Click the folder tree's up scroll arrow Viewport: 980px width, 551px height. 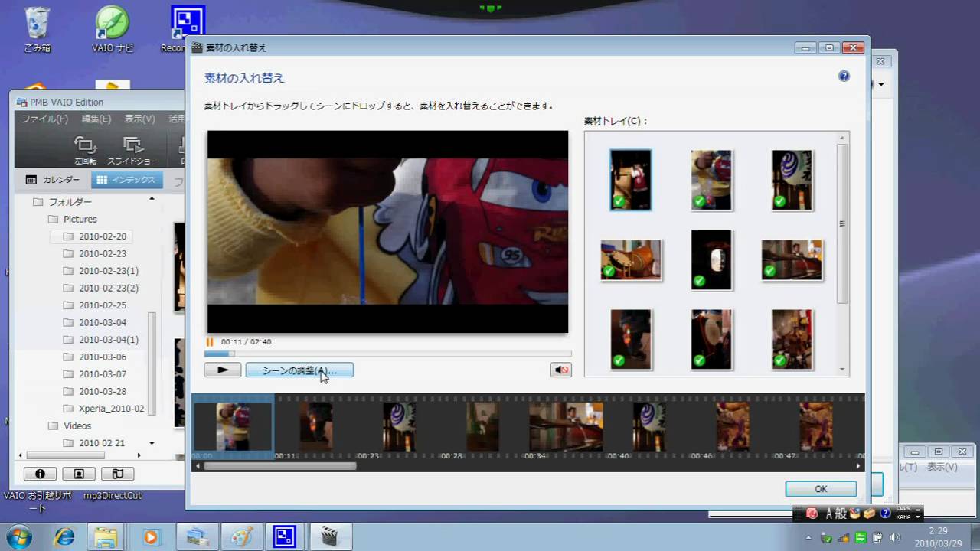[152, 199]
